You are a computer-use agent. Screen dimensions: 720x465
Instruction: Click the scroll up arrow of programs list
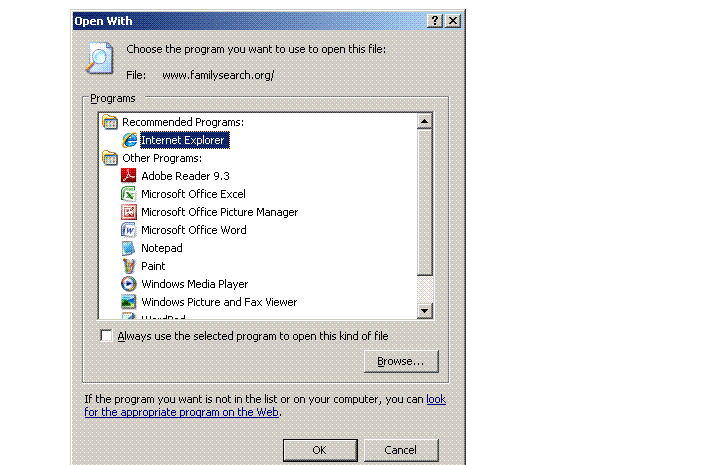point(424,121)
